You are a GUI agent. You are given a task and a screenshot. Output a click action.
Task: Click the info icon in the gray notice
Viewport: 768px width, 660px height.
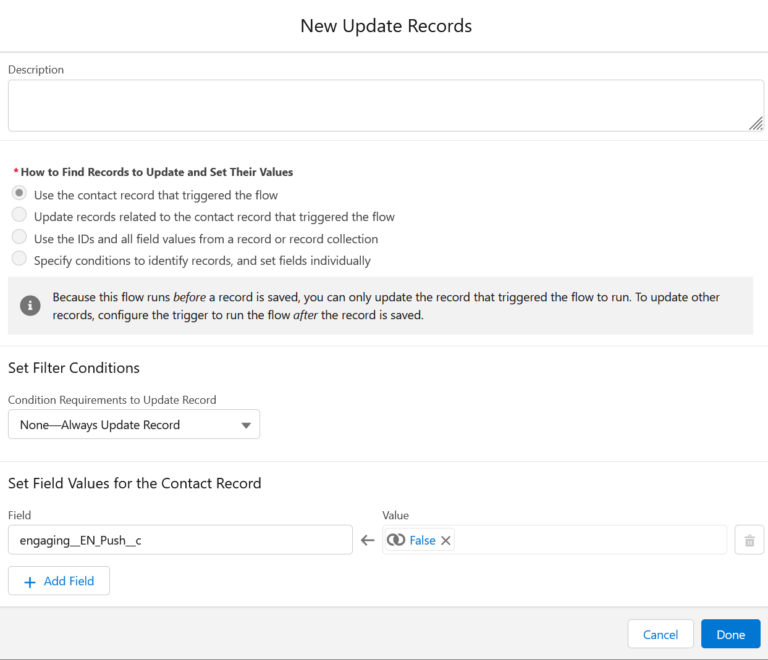[31, 306]
